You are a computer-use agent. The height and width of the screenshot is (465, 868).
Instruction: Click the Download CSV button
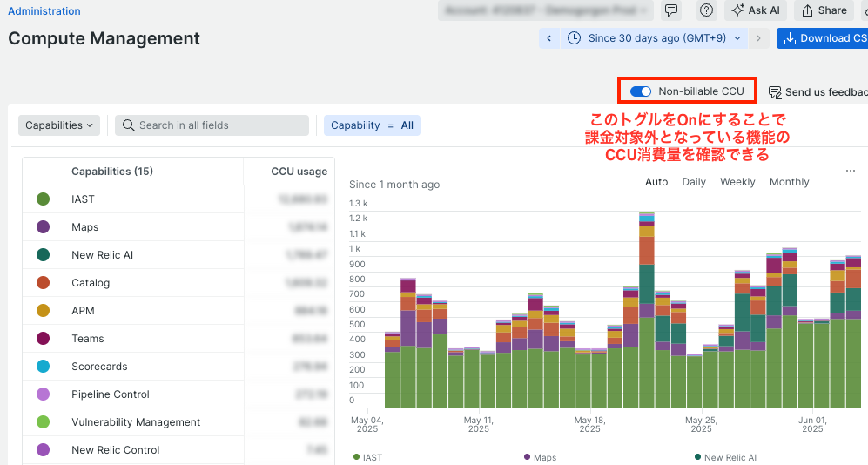coord(823,38)
